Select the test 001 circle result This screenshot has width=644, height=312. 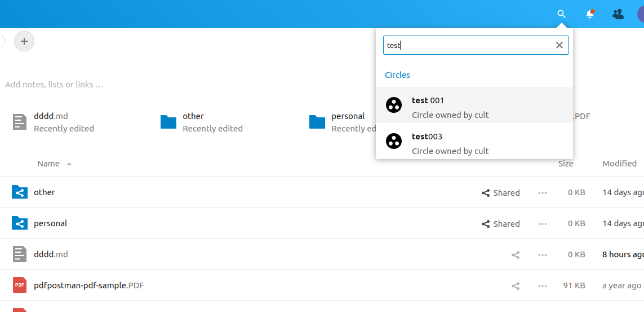coord(474,105)
